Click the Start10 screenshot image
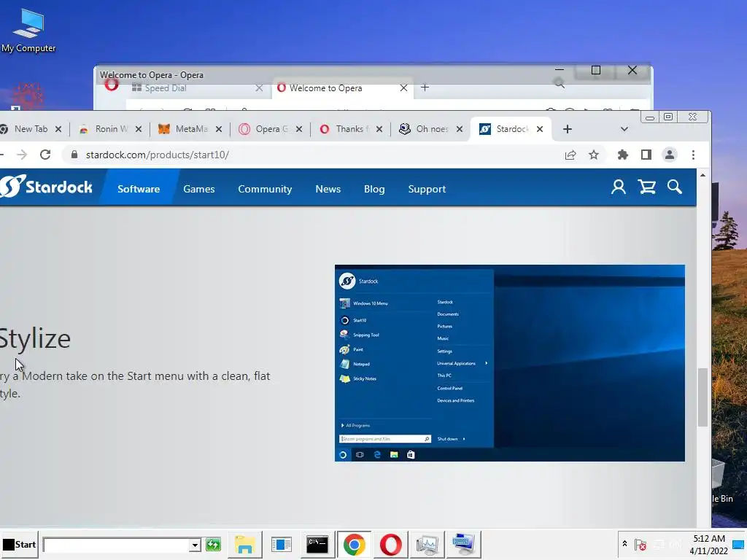Screen dimensions: 747x560 click(x=510, y=363)
